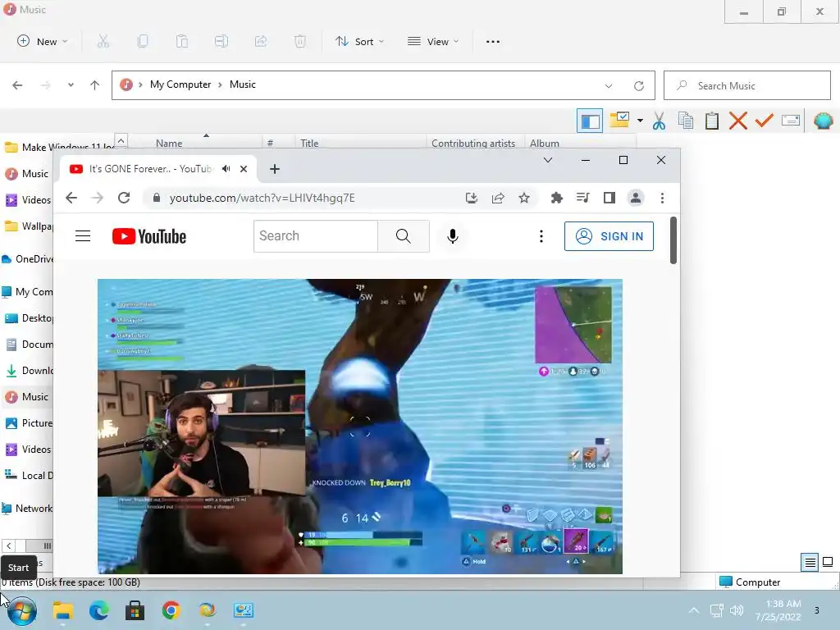Click YouTube search magnifier button
Image resolution: width=840 pixels, height=630 pixels.
coord(404,236)
